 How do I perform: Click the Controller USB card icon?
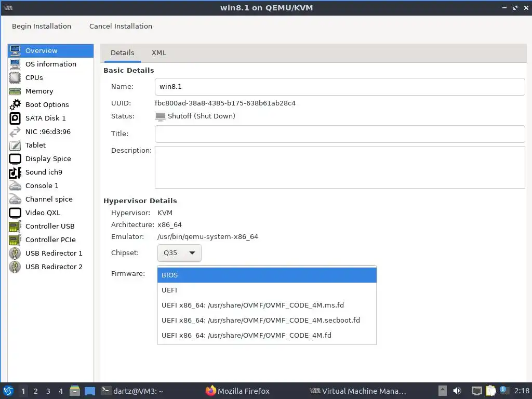pos(15,227)
